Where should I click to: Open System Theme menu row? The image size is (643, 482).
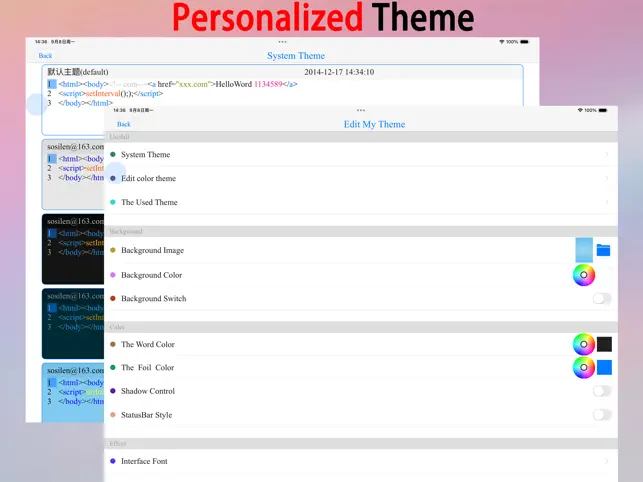click(x=361, y=154)
